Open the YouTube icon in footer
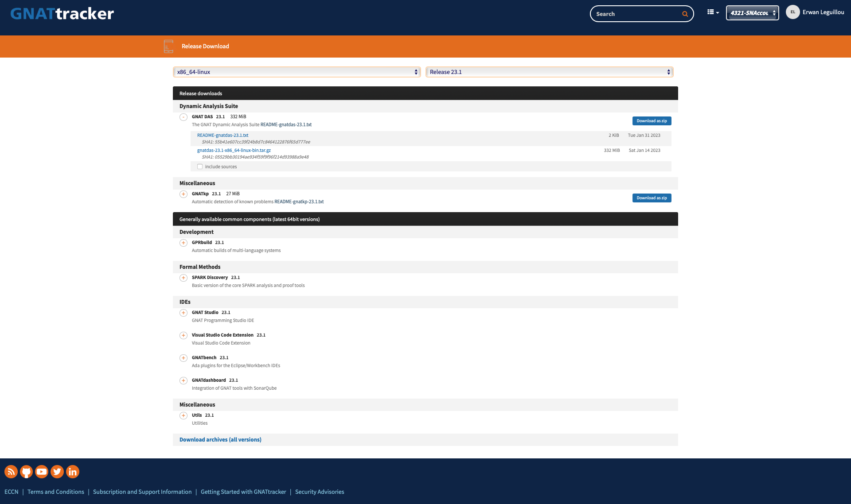851x504 pixels. click(42, 472)
